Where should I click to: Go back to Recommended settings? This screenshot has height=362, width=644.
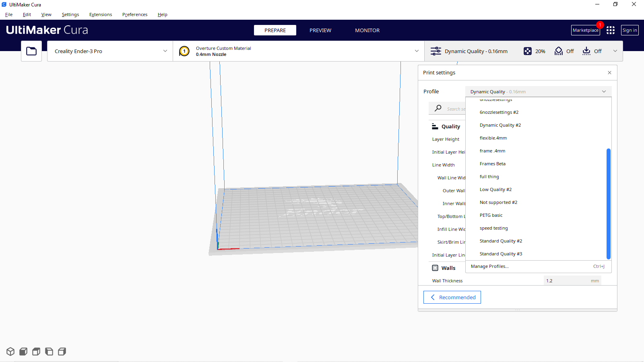pyautogui.click(x=452, y=297)
